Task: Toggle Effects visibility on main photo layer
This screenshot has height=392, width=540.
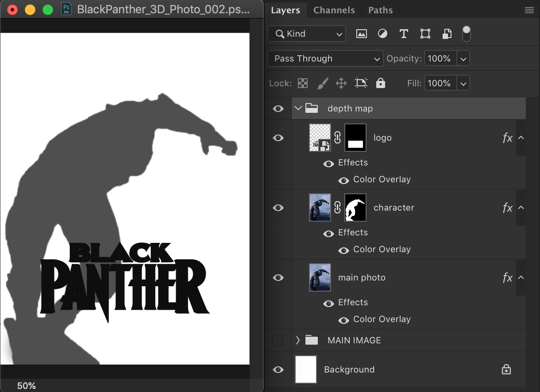Action: tap(328, 304)
